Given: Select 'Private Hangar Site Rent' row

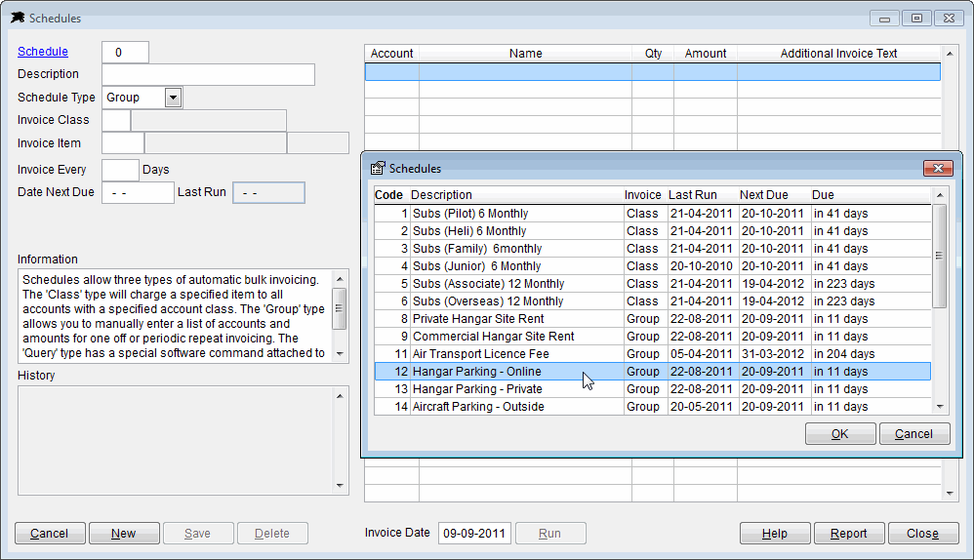Looking at the screenshot, I should (x=652, y=319).
